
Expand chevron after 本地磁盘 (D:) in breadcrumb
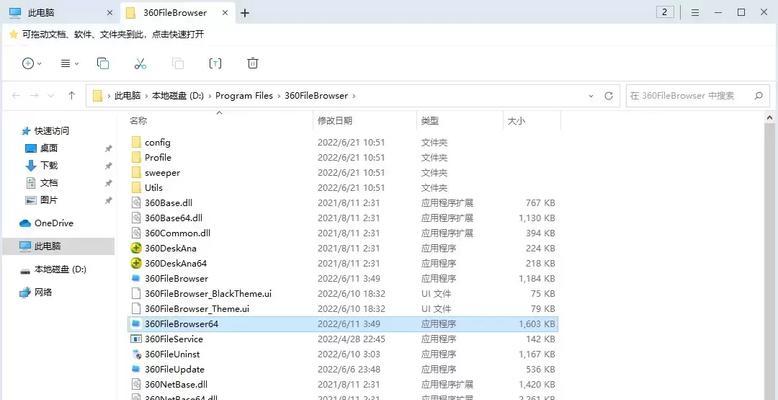(210, 96)
